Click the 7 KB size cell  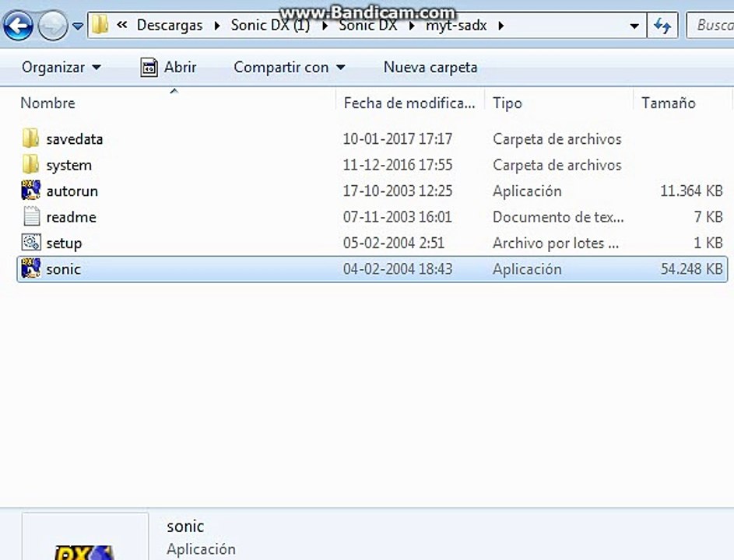(708, 217)
